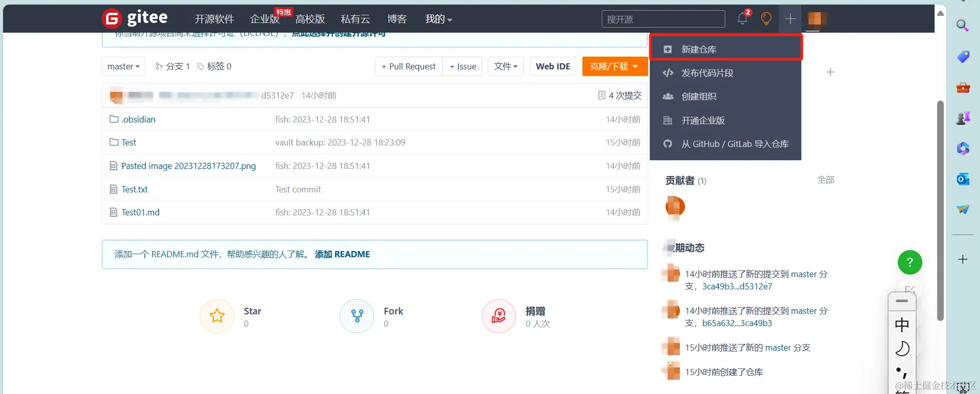980x394 pixels.
Task: Open compare link 3ca49b3...d5312e7
Action: point(737,286)
